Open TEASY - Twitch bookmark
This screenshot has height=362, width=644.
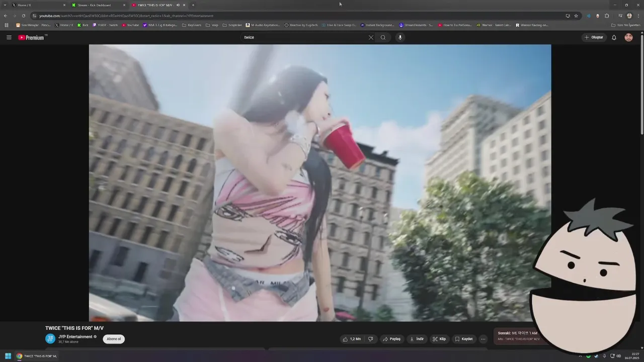point(105,25)
